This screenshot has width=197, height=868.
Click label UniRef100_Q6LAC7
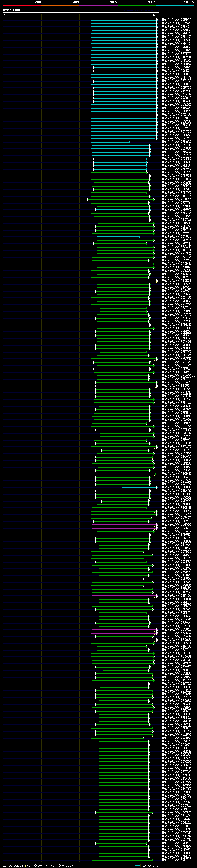pyautogui.click(x=176, y=142)
